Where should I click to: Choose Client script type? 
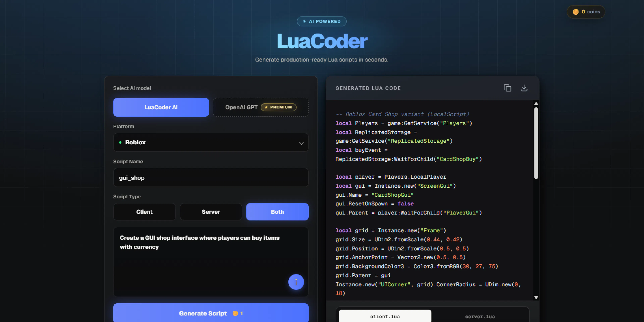pos(144,212)
